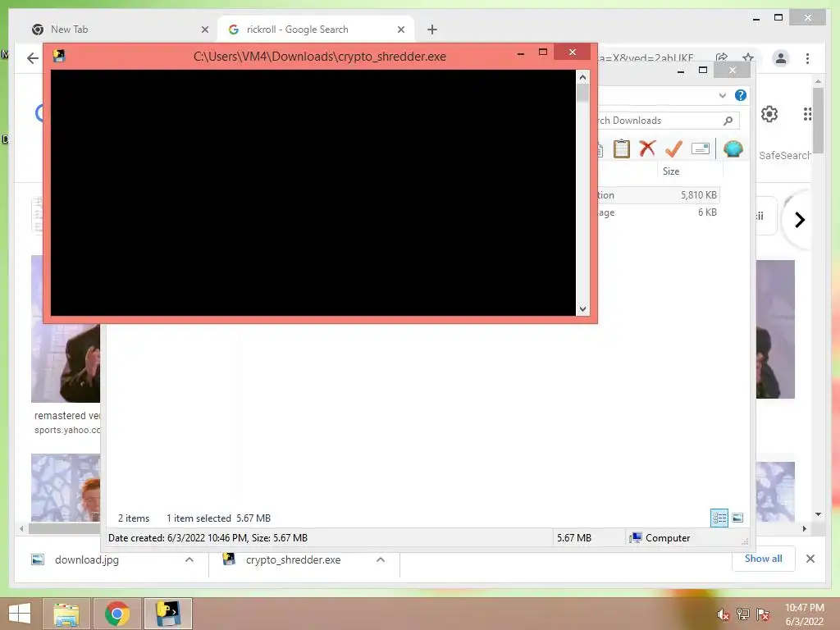Open Explorer help with blue question mark

coord(741,95)
